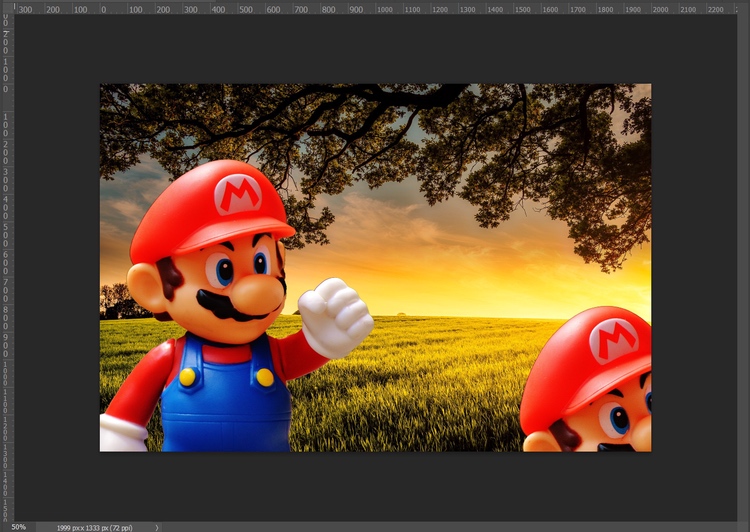Click the 50% zoom level field
Image resolution: width=750 pixels, height=532 pixels.
click(x=19, y=527)
